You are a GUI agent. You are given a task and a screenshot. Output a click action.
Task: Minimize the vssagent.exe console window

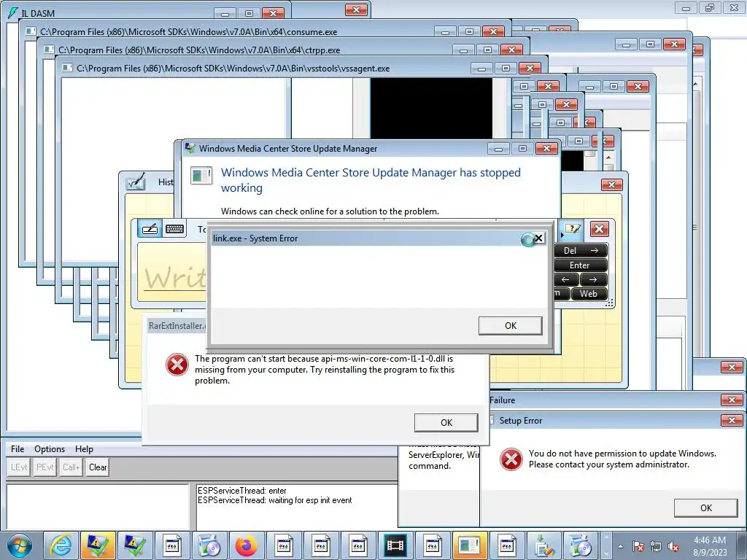point(481,69)
